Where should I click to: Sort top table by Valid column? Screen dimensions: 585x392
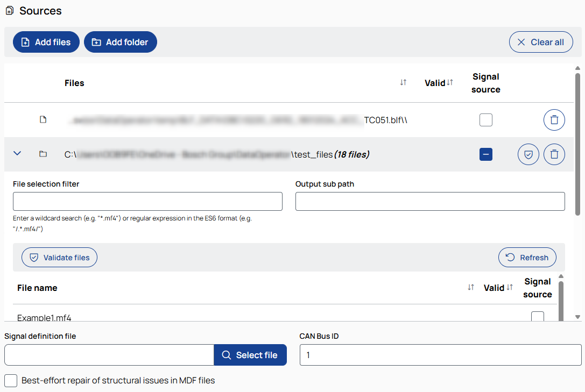[450, 83]
